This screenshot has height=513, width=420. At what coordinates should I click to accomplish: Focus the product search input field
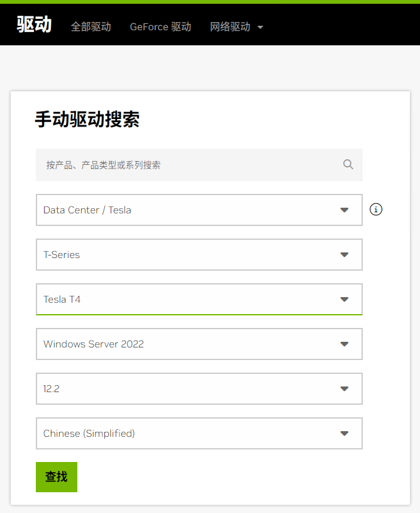coord(189,165)
